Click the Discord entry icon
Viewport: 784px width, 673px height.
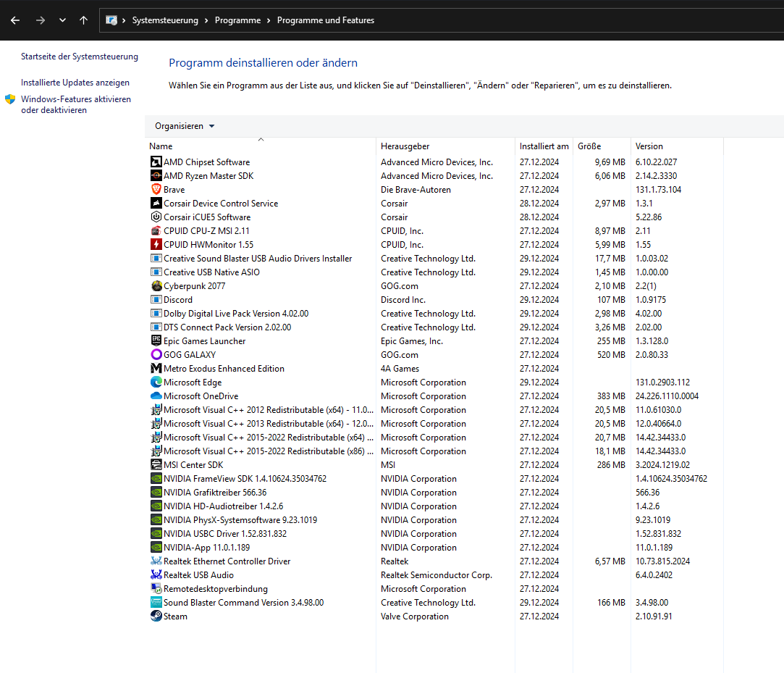click(156, 300)
